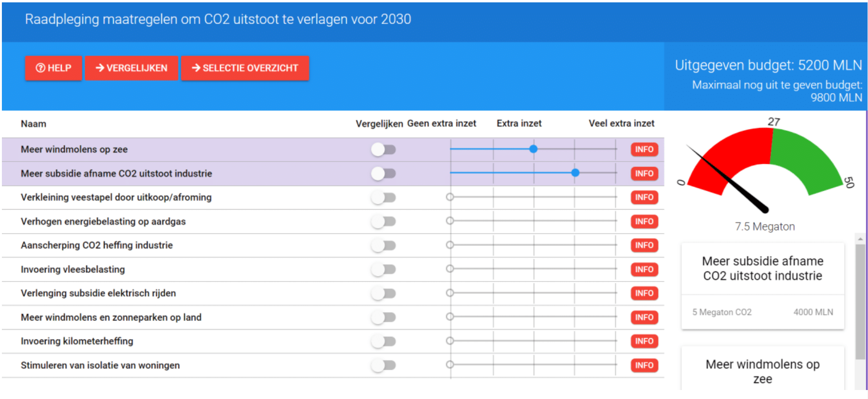868x399 pixels.
Task: Enable compare for Invoering kilometerheffing
Action: pyautogui.click(x=383, y=341)
